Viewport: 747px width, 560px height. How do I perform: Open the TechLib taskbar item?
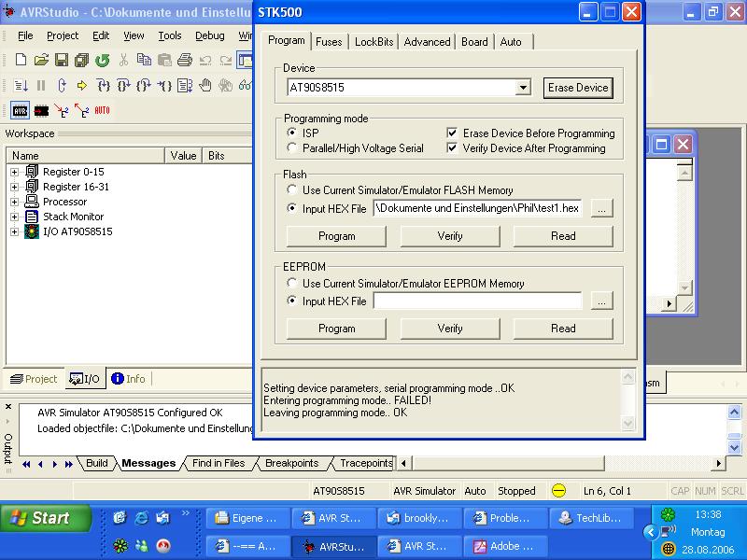click(591, 518)
